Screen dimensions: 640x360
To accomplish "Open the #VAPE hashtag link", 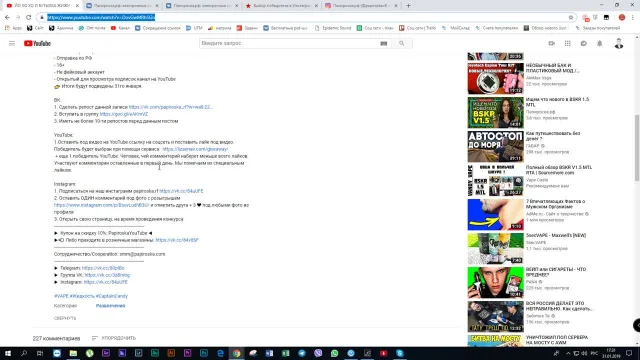I will click(x=61, y=296).
